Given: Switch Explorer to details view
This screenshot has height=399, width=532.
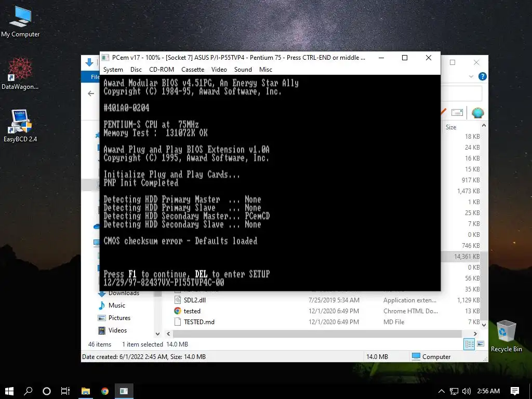Looking at the screenshot, I should 469,344.
